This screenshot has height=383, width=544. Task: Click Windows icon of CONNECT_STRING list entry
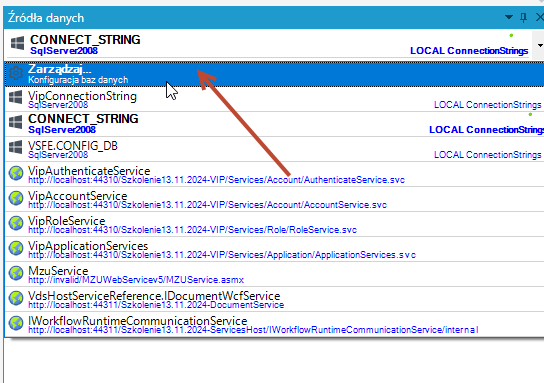pyautogui.click(x=16, y=122)
